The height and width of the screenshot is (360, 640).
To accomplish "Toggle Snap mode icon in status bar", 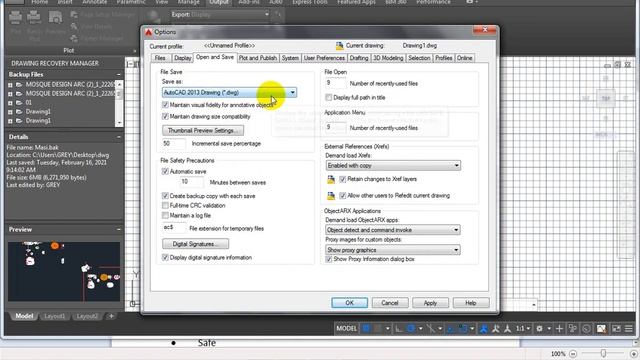I will (x=378, y=328).
